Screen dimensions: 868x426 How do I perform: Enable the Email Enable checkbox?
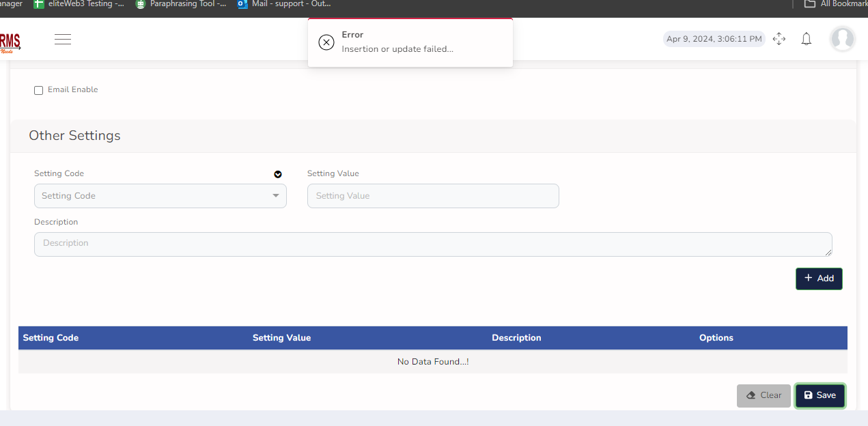point(39,90)
